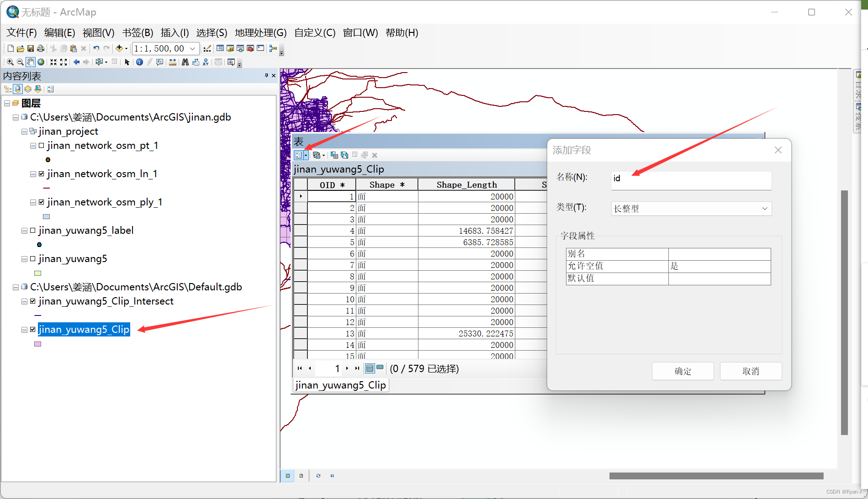Click the 取消 button

pos(750,371)
